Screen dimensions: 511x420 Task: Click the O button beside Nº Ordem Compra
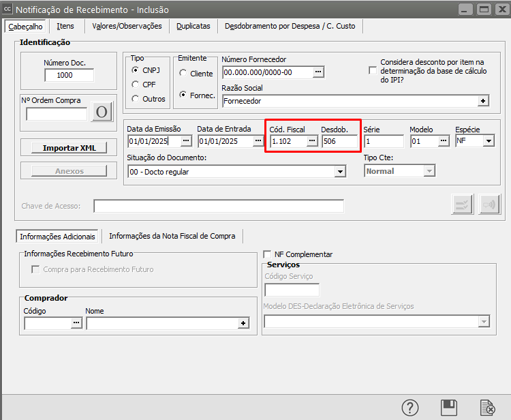click(x=102, y=112)
